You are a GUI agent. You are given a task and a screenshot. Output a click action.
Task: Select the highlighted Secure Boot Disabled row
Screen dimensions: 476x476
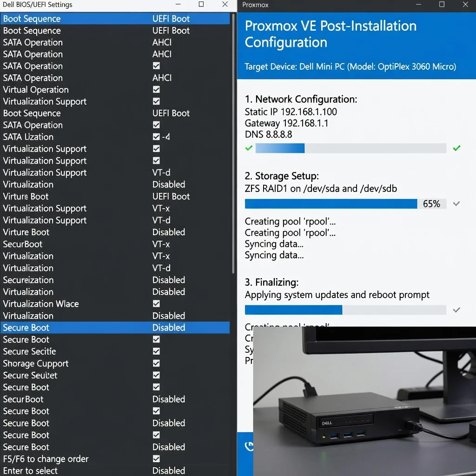pyautogui.click(x=115, y=328)
